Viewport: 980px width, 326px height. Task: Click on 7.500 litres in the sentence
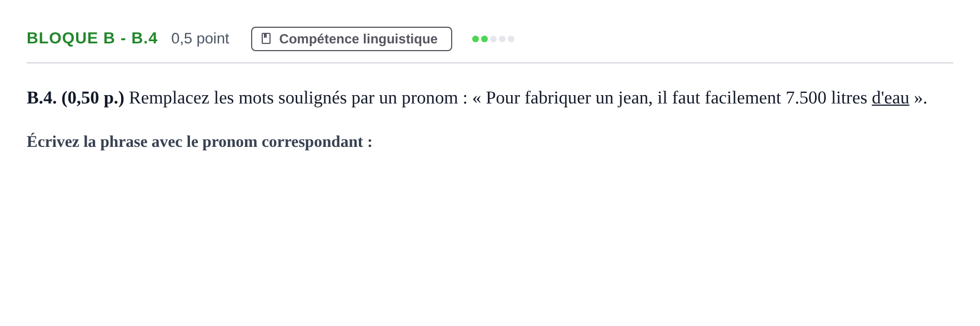pos(826,98)
